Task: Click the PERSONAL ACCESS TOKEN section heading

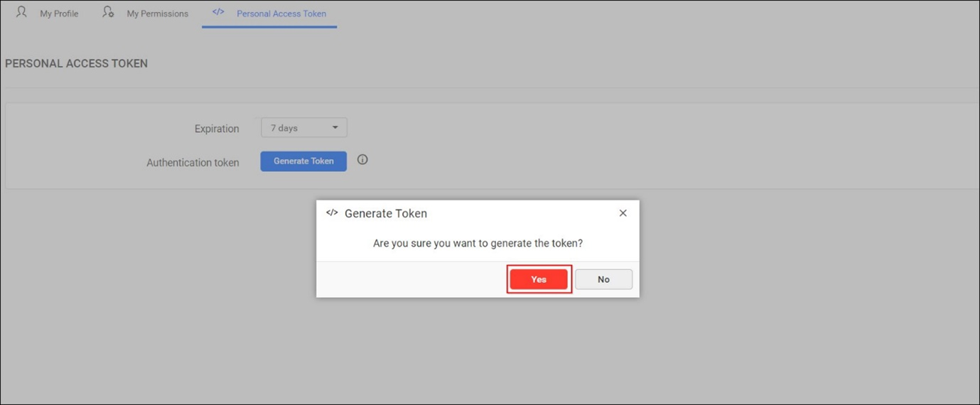Action: (x=77, y=63)
